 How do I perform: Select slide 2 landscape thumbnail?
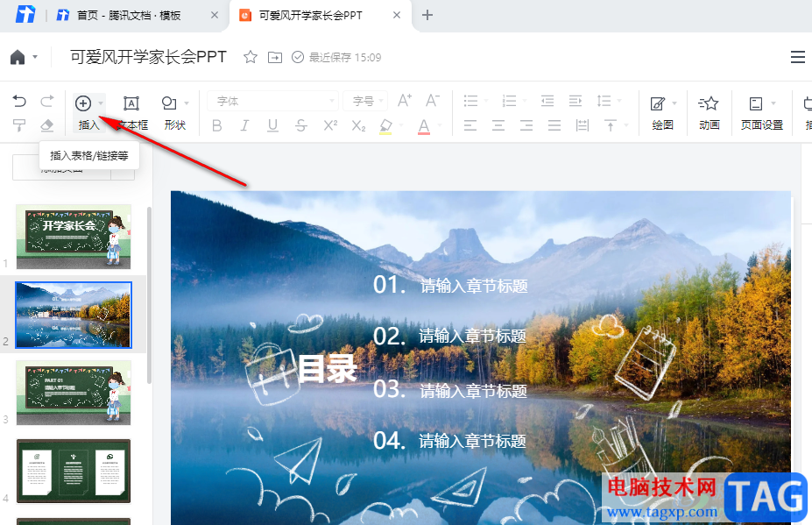coord(74,316)
